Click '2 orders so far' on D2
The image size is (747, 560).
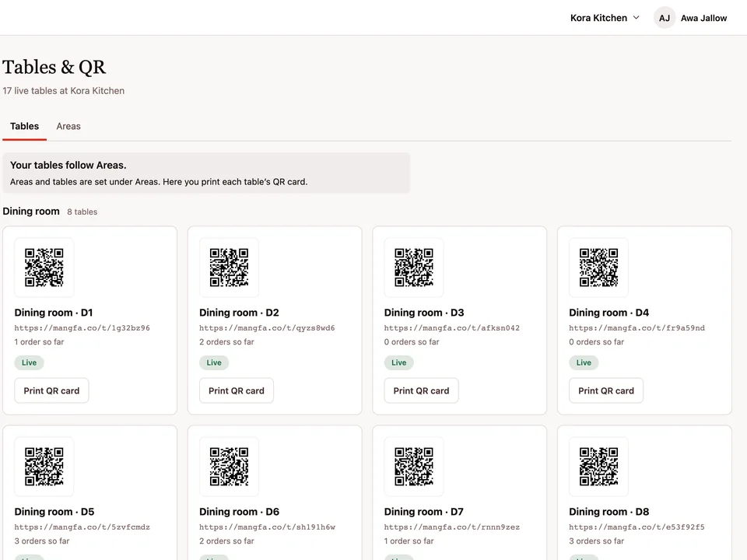point(226,342)
